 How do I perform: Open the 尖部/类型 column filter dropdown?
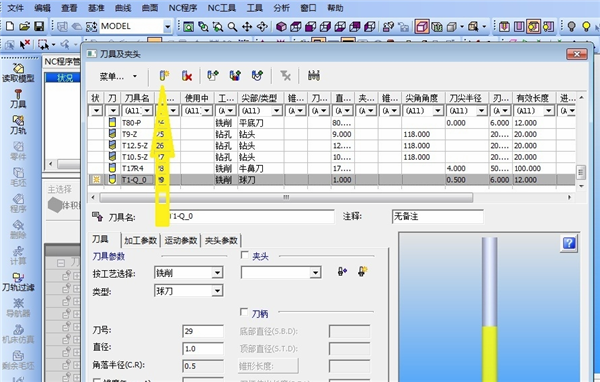pyautogui.click(x=277, y=111)
